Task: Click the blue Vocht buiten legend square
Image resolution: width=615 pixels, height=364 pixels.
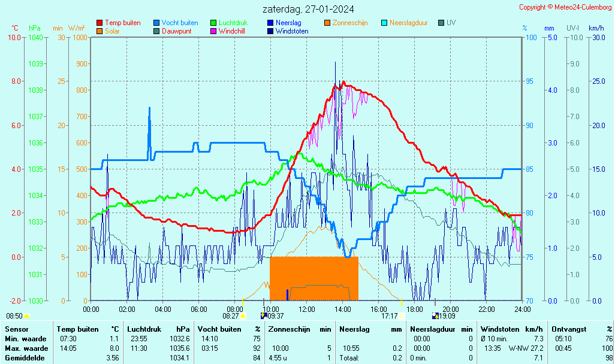Action: (x=156, y=23)
